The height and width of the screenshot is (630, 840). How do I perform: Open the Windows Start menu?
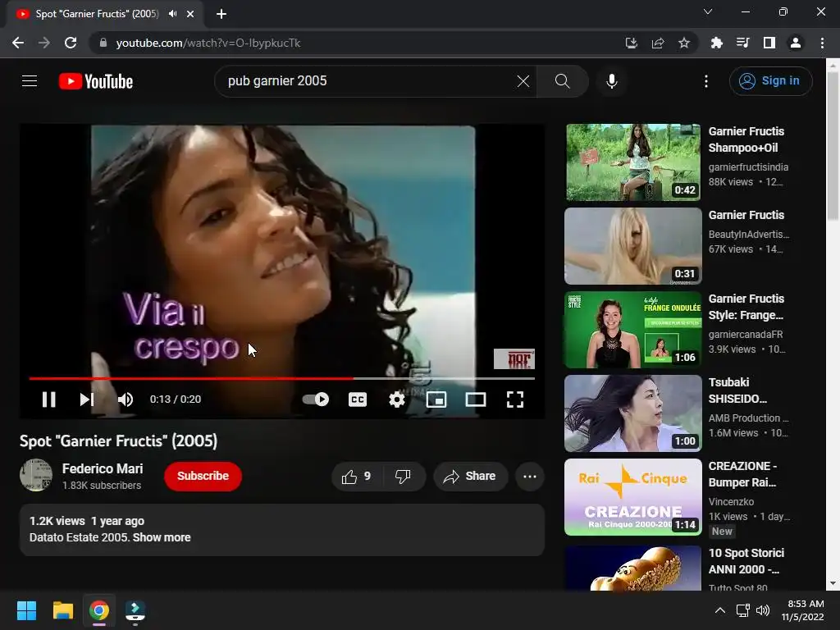click(x=26, y=610)
